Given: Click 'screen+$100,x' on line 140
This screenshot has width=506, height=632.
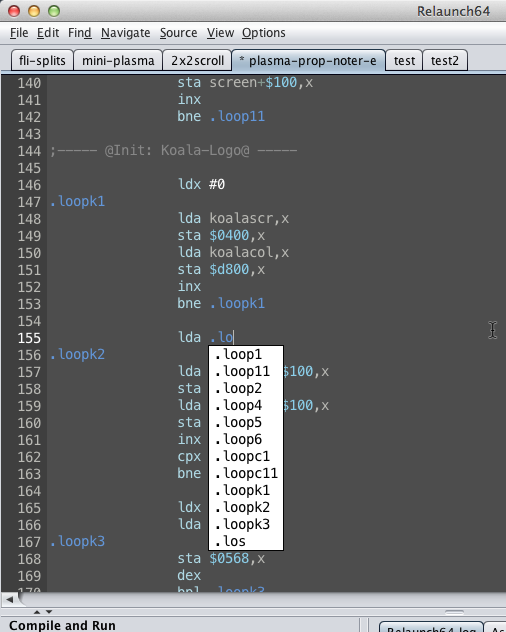Looking at the screenshot, I should tap(261, 83).
